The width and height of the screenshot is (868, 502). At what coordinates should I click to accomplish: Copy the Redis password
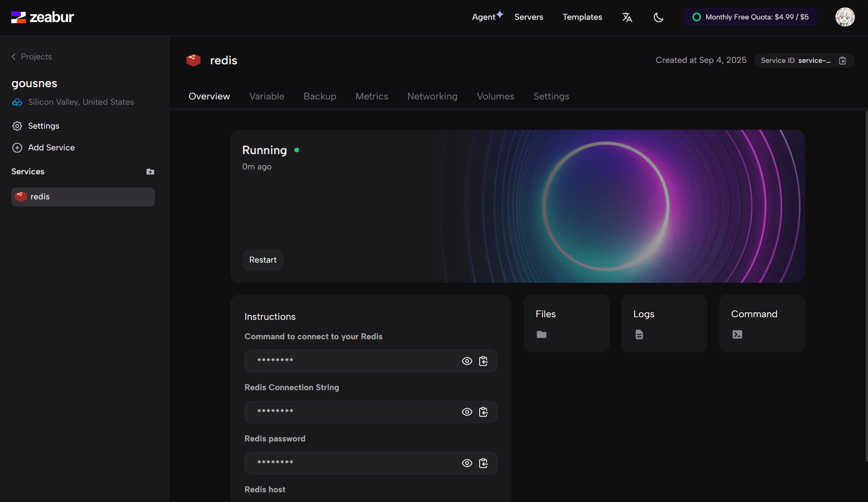[x=483, y=463]
